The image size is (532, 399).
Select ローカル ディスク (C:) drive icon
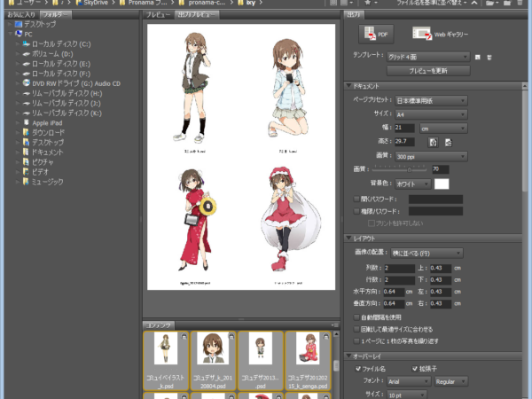click(x=26, y=43)
